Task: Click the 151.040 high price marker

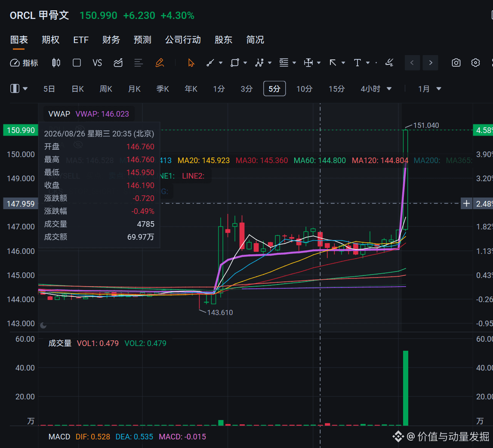Action: tap(426, 125)
